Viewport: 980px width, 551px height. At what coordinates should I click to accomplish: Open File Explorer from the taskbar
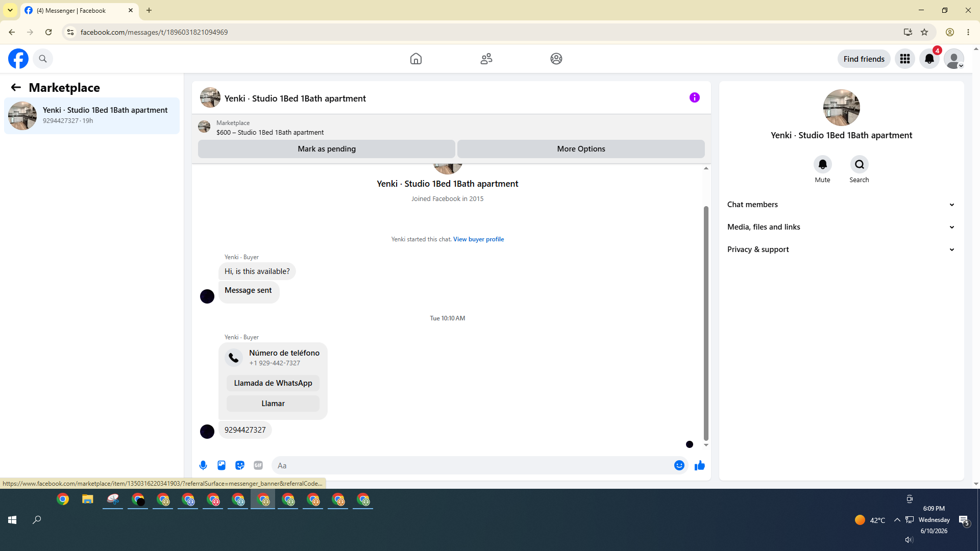point(88,499)
